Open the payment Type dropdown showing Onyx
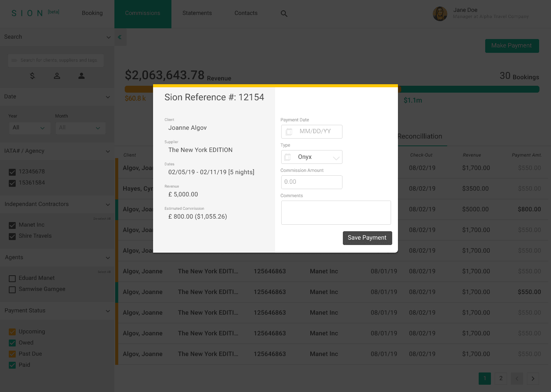 click(312, 157)
